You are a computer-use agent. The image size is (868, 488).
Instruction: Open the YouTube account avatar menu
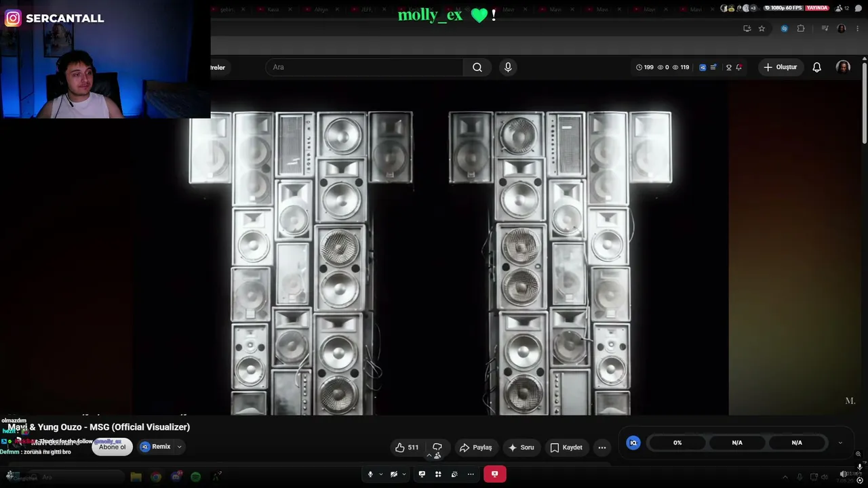click(843, 67)
